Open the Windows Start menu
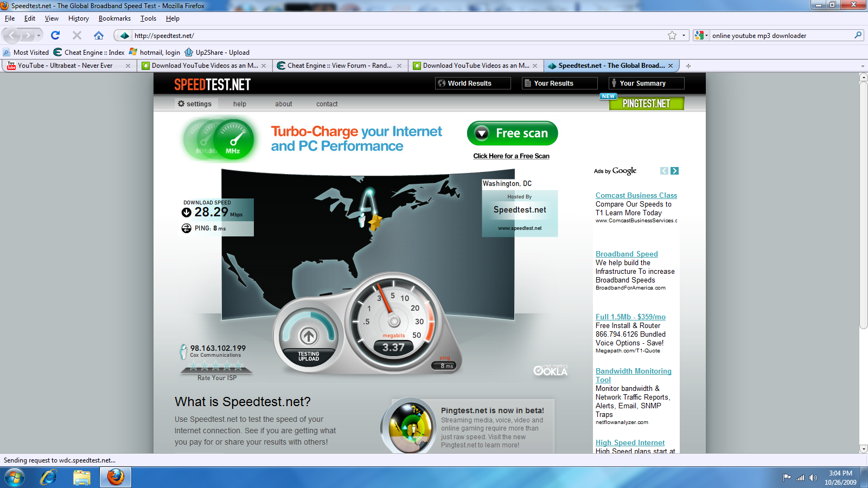 point(15,477)
